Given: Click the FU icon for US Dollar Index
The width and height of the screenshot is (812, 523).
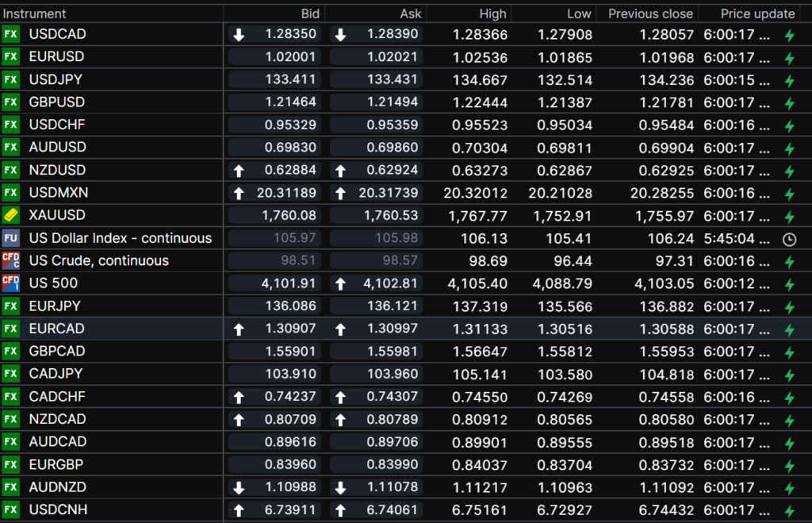Looking at the screenshot, I should pyautogui.click(x=10, y=238).
